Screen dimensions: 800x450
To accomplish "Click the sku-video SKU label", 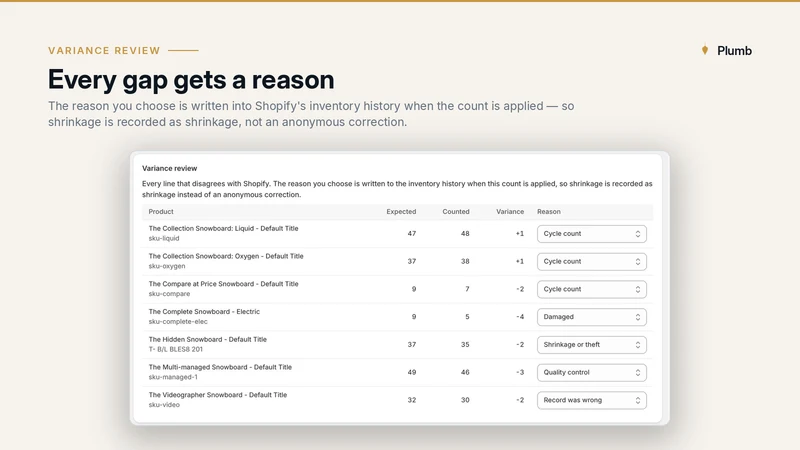I will click(164, 405).
